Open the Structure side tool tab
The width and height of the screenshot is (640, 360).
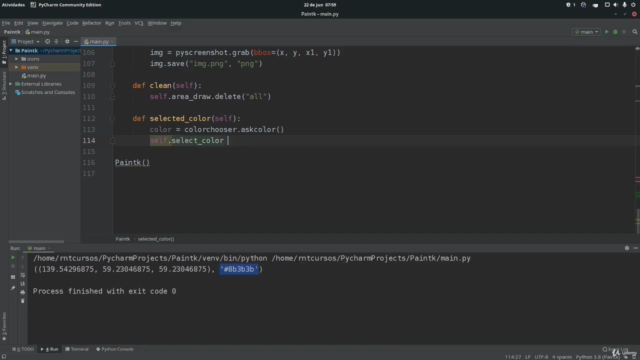[4, 86]
